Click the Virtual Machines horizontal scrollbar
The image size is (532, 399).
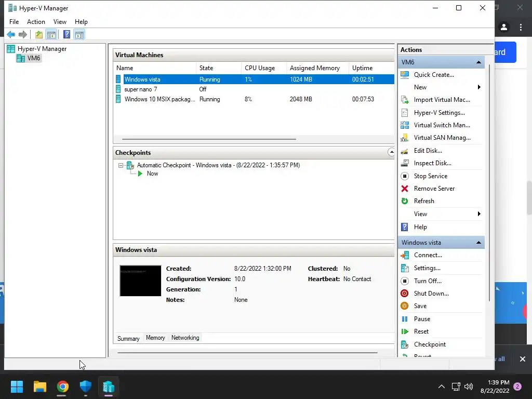pos(209,139)
